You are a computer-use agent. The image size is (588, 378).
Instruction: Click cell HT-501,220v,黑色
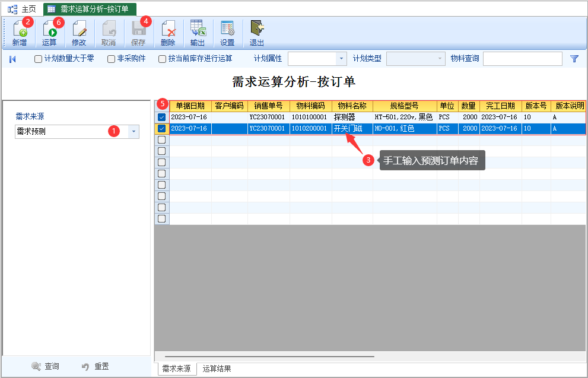pos(405,117)
